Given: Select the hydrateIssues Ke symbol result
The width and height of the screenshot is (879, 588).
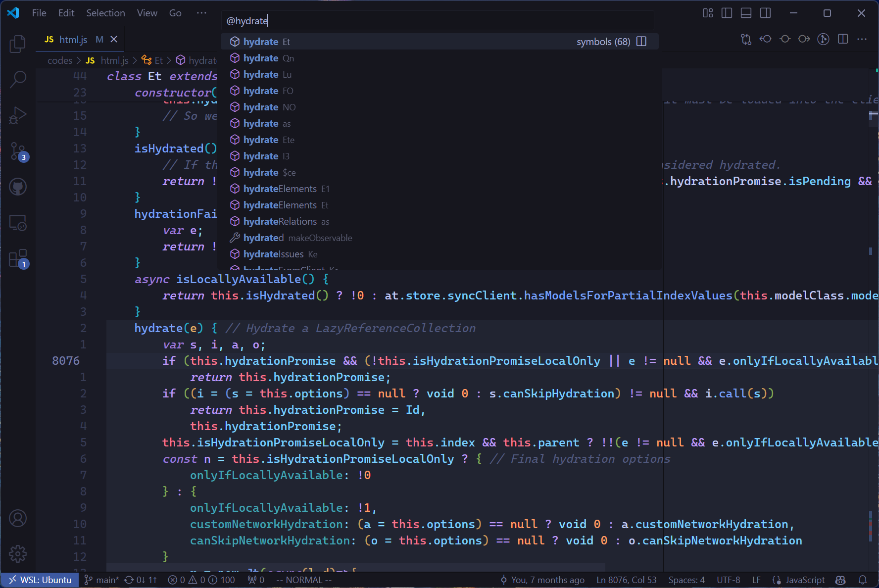Looking at the screenshot, I should pyautogui.click(x=439, y=254).
